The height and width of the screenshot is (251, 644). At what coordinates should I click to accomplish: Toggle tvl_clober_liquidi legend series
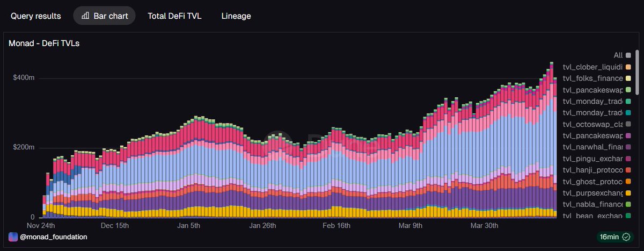click(597, 67)
